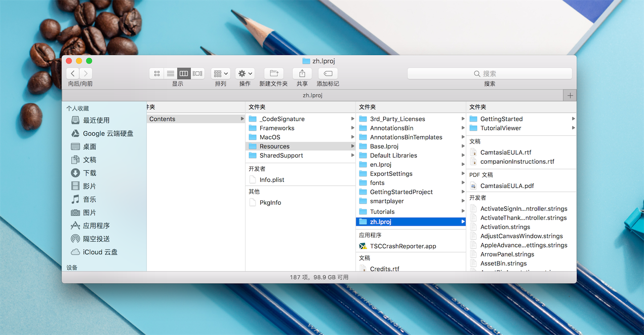Image resolution: width=644 pixels, height=335 pixels.
Task: Select the Info.plist file
Action: tap(300, 180)
